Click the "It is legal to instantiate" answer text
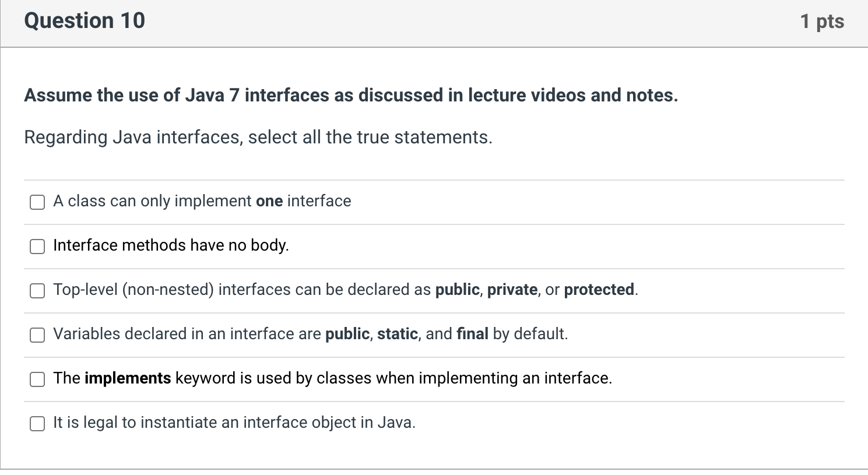The height and width of the screenshot is (475, 868). coord(234,423)
